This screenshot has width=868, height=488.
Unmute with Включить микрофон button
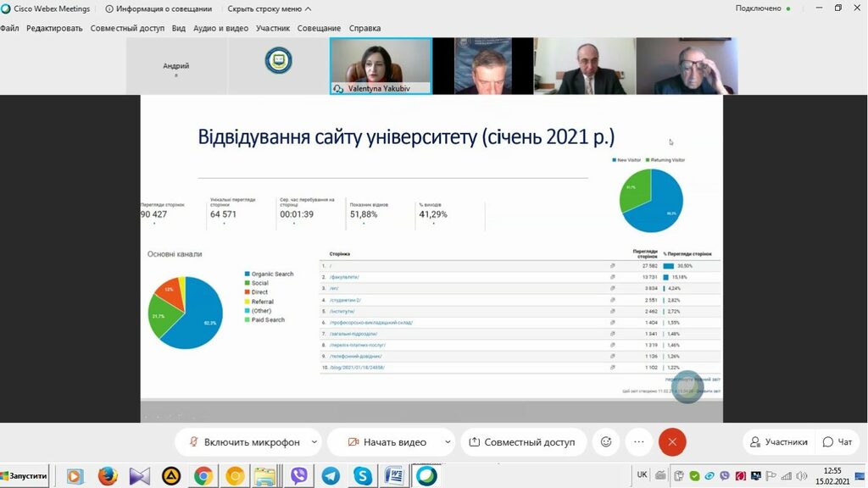click(244, 441)
